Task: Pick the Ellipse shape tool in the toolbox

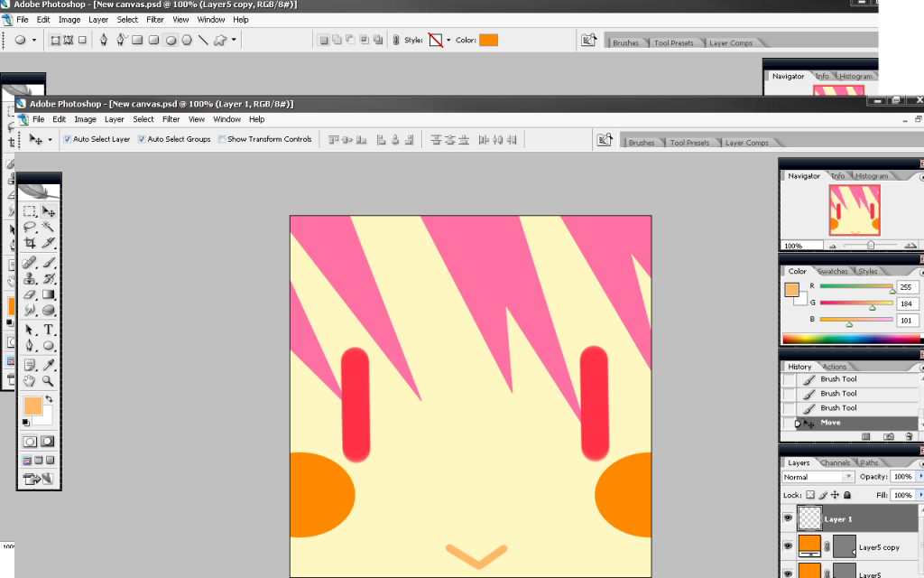Action: (x=49, y=346)
